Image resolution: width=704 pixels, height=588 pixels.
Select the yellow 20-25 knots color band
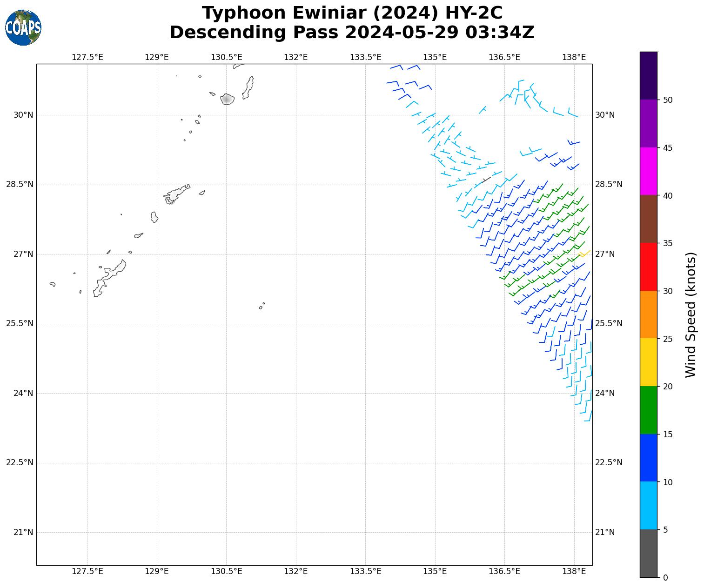[x=648, y=362]
